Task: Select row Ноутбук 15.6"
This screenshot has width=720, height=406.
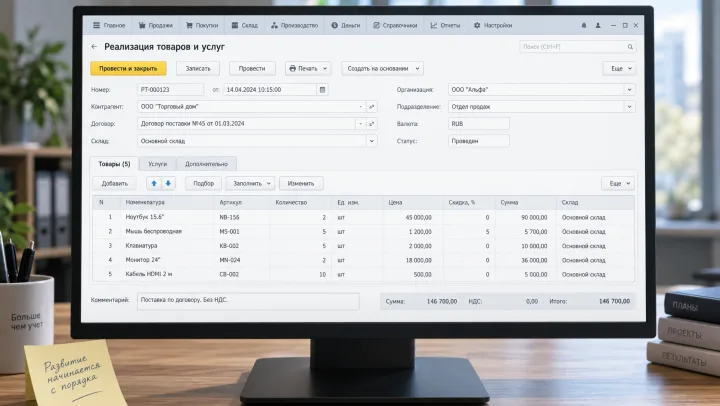Action: [363, 217]
